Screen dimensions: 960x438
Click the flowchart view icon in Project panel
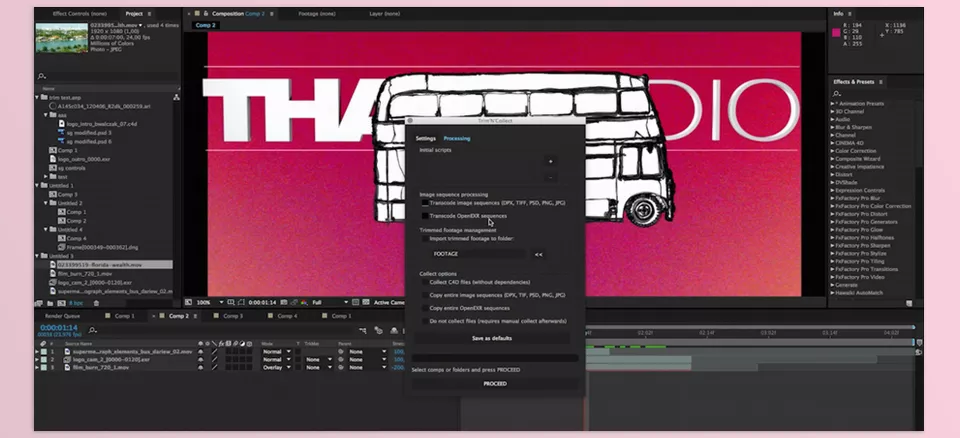point(176,97)
